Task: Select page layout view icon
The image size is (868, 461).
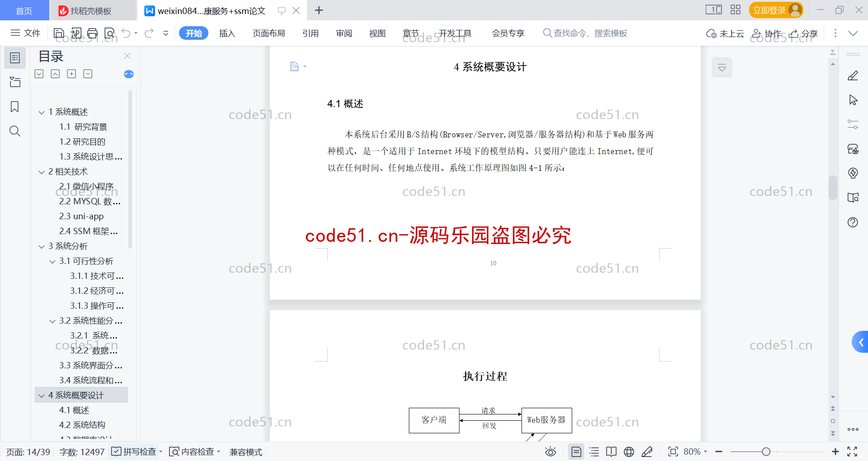Action: [x=576, y=452]
